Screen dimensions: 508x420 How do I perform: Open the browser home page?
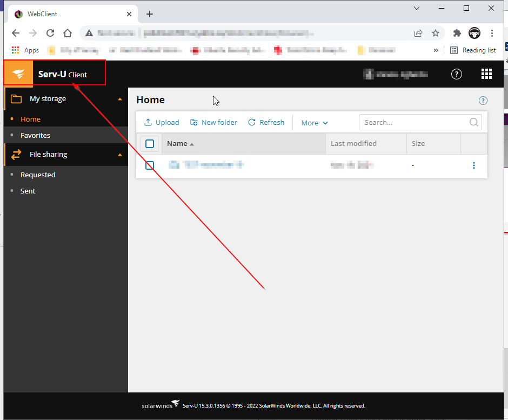pos(68,33)
